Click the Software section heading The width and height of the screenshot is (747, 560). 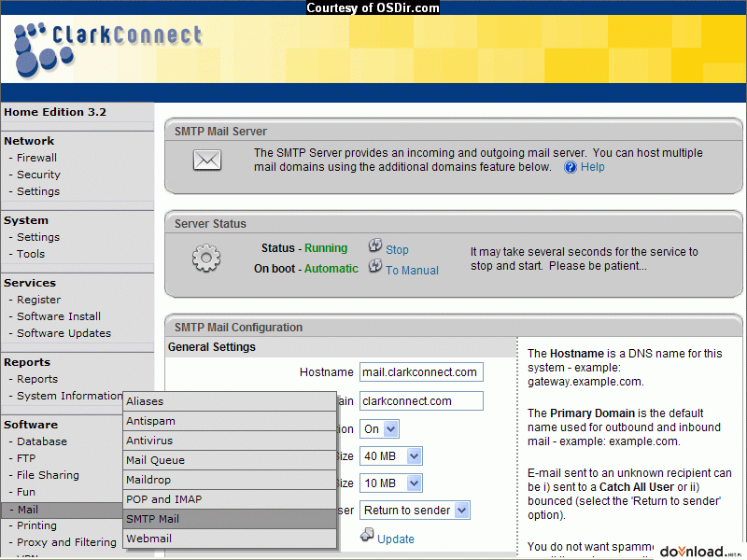pos(31,425)
